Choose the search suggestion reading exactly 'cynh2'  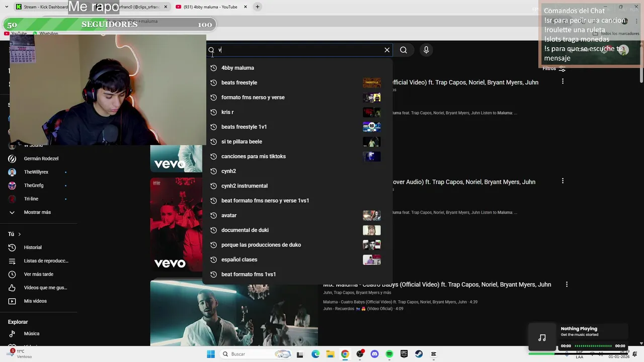[298, 171]
